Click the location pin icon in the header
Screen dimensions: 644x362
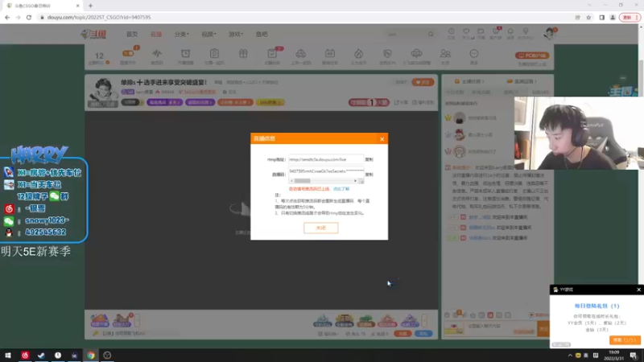pos(526,31)
